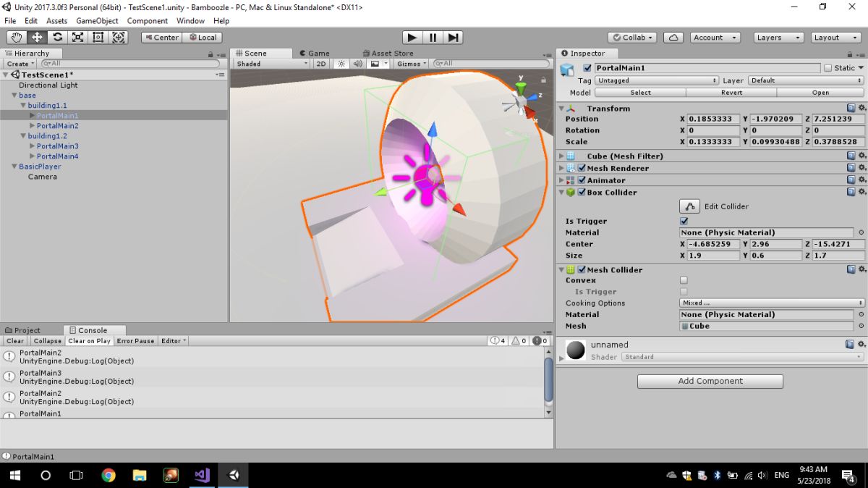The image size is (868, 488).
Task: Collapse building1.1 in hierarchy
Action: point(23,106)
